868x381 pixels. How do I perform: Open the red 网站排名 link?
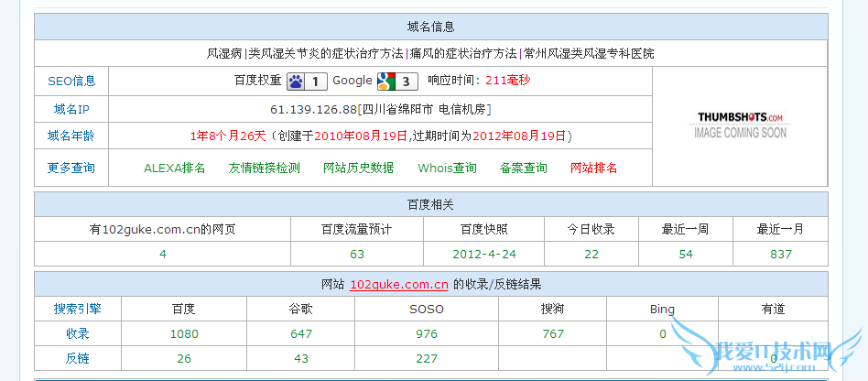[594, 168]
